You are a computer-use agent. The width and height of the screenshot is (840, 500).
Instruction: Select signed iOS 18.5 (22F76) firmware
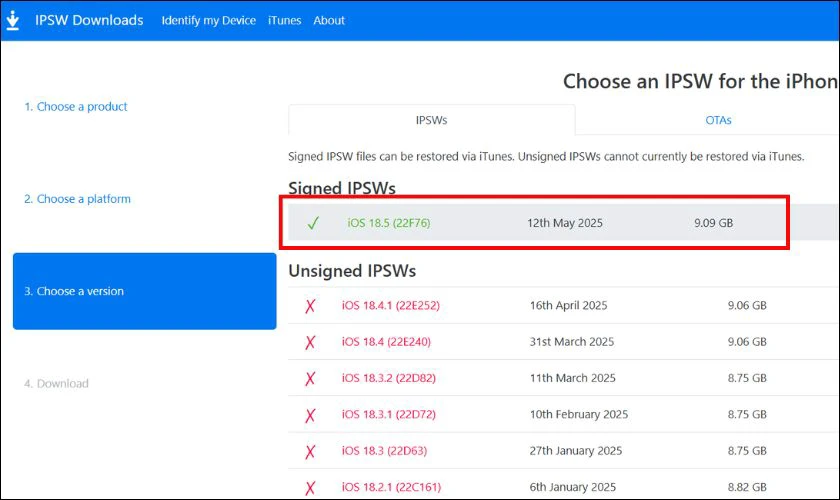tap(388, 223)
